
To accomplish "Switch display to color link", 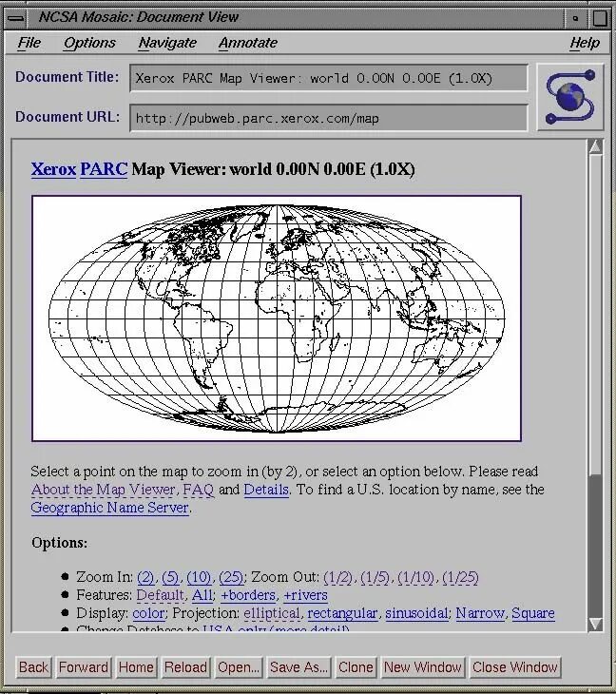I will click(148, 613).
